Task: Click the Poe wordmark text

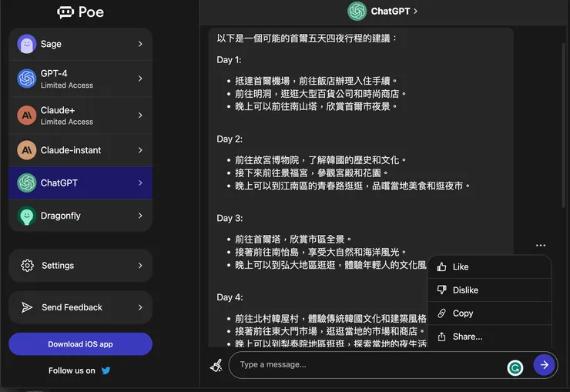Action: [91, 12]
